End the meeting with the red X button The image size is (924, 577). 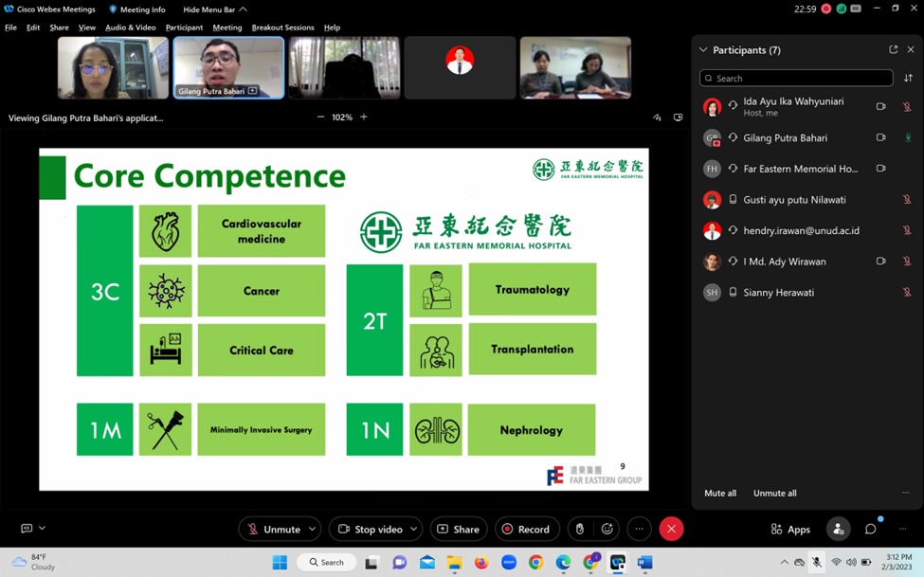671,529
